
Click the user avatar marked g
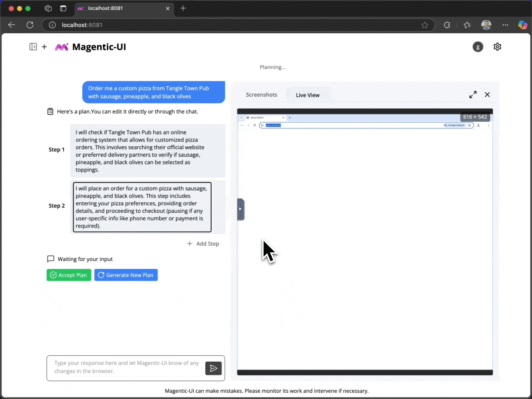click(478, 47)
